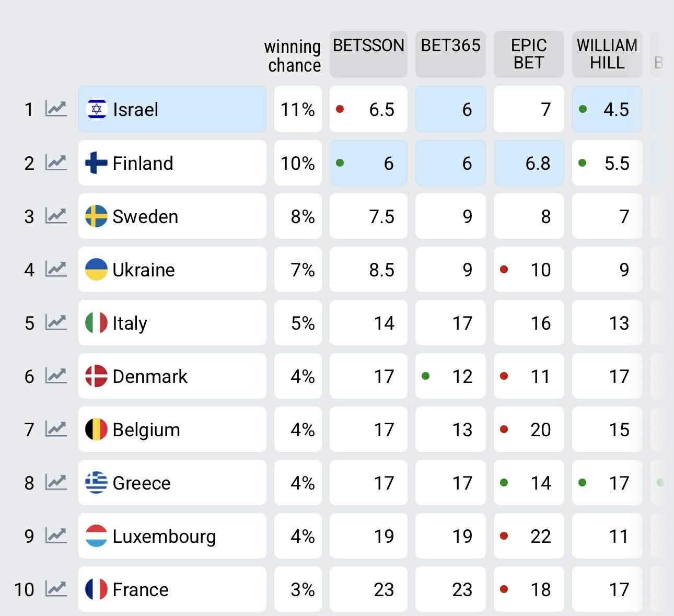
Task: Open the chart icon next to Denmark
Action: (x=56, y=376)
